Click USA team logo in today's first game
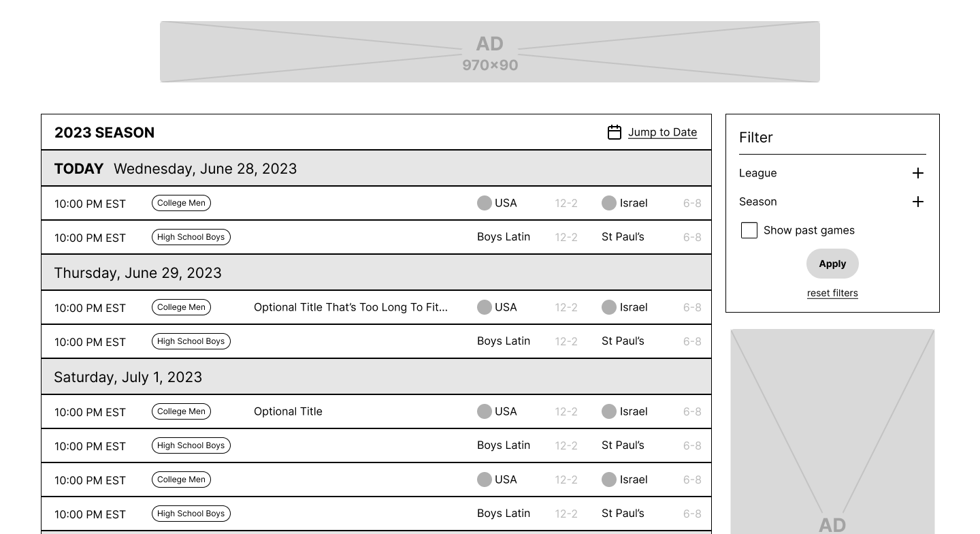Screen dimensions: 980x534 (485, 203)
